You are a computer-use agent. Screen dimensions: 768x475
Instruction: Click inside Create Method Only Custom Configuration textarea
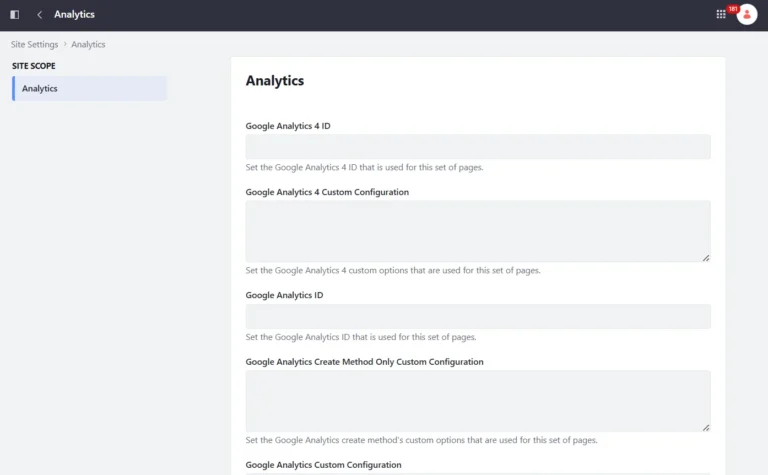pyautogui.click(x=478, y=401)
